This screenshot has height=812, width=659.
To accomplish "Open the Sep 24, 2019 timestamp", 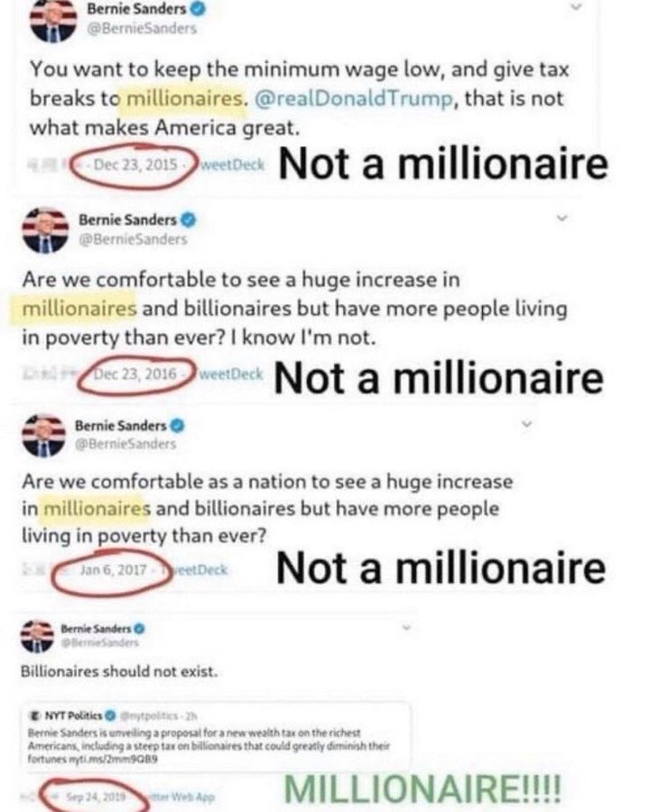I will 97,797.
